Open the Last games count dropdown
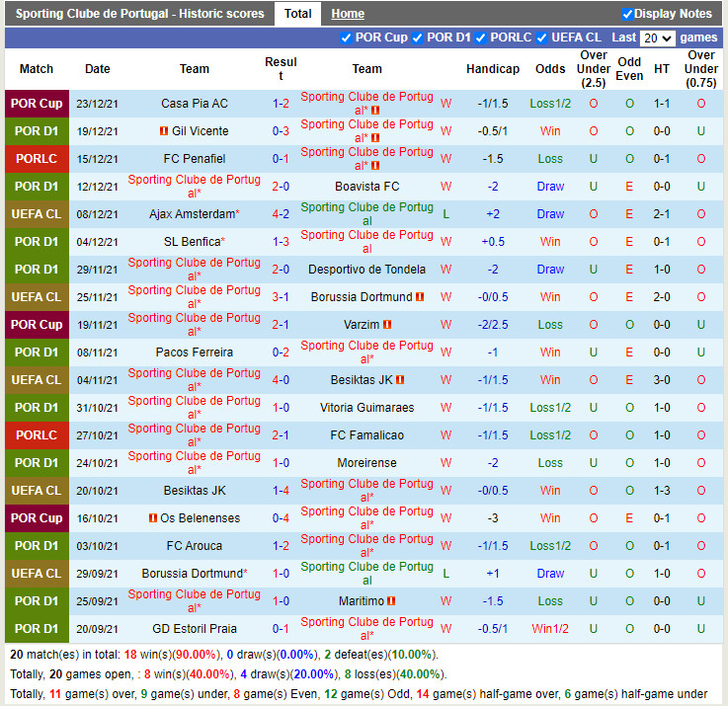Image resolution: width=728 pixels, height=706 pixels. [657, 38]
